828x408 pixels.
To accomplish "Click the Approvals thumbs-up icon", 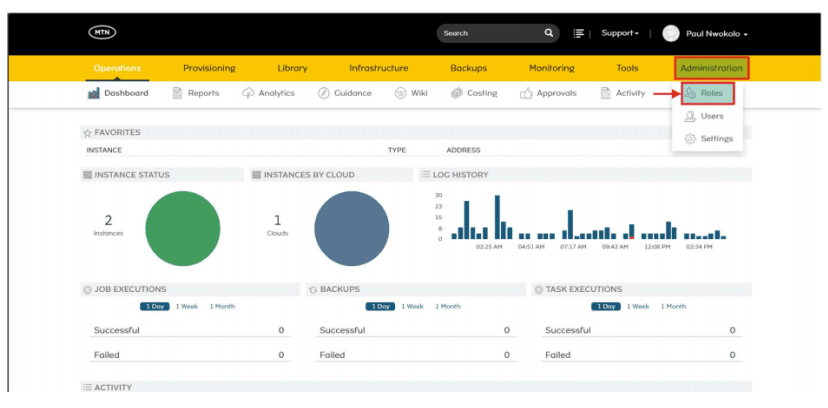I will click(526, 93).
